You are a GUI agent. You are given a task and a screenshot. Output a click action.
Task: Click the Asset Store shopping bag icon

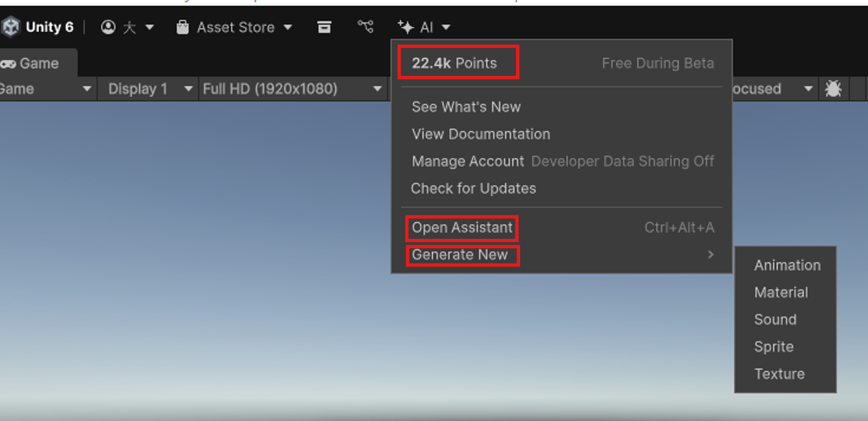tap(182, 27)
